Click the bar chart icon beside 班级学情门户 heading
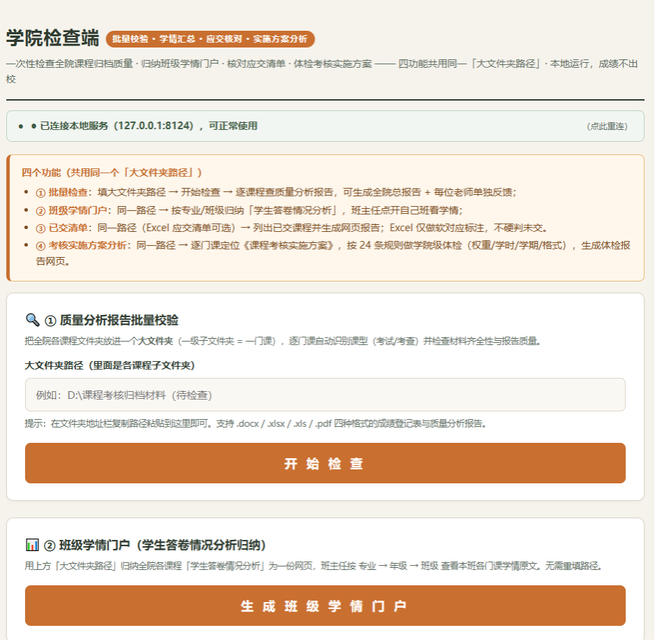655x644 pixels. click(x=32, y=545)
